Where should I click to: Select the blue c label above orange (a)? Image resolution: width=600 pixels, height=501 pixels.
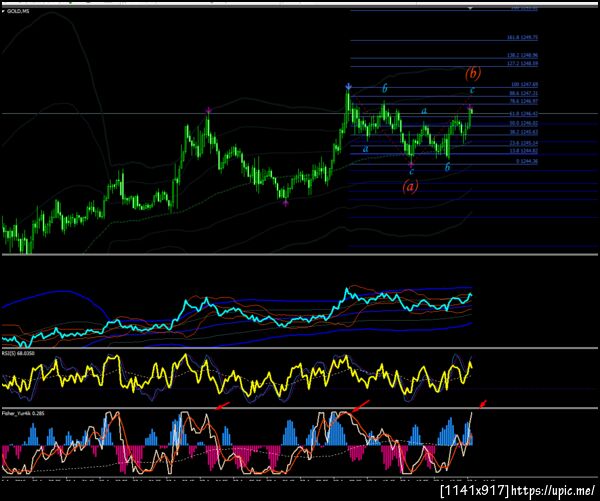pos(411,171)
